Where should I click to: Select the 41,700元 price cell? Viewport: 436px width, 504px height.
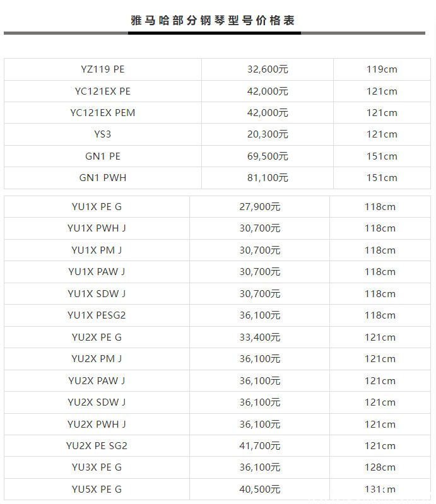pos(260,446)
